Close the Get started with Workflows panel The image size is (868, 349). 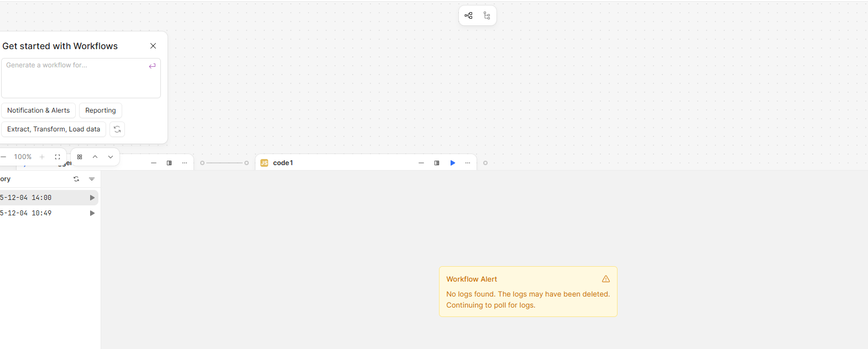[x=153, y=46]
